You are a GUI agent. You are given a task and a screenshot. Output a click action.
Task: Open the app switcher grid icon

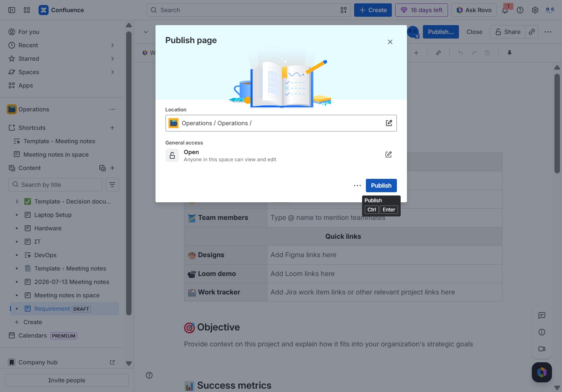27,10
